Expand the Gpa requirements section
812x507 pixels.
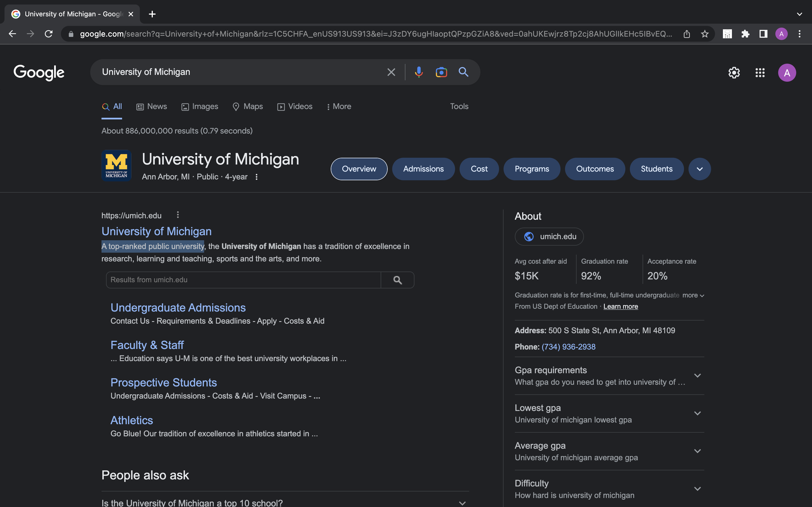[698, 375]
